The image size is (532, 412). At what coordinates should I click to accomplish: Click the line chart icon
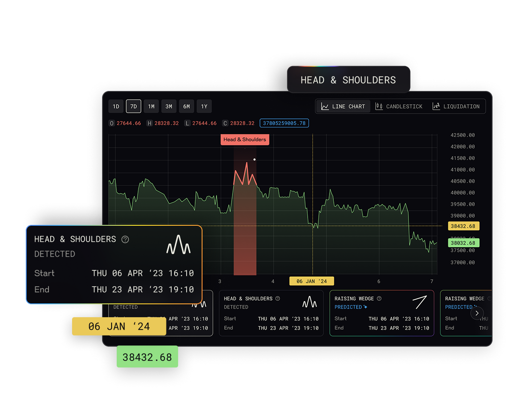coord(325,106)
